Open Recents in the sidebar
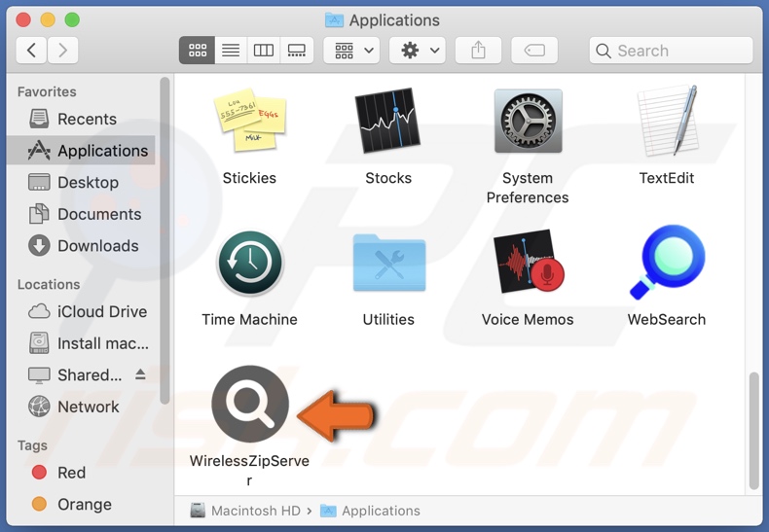 point(83,119)
